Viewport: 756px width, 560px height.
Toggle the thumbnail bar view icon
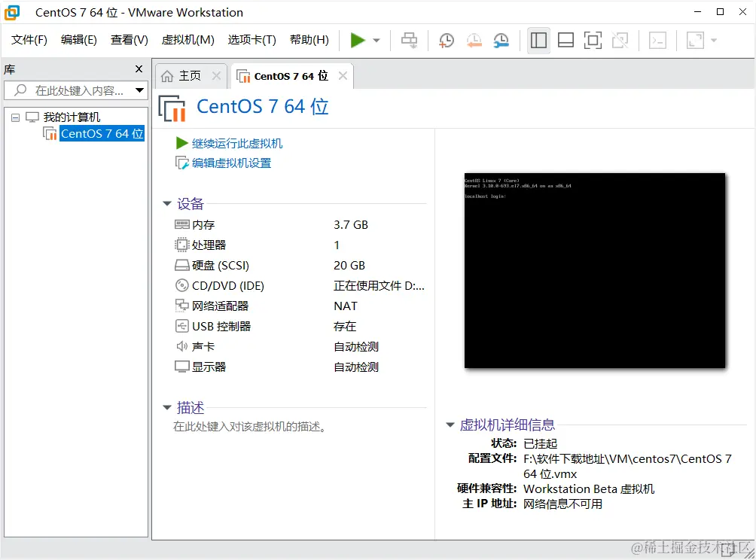(x=565, y=41)
